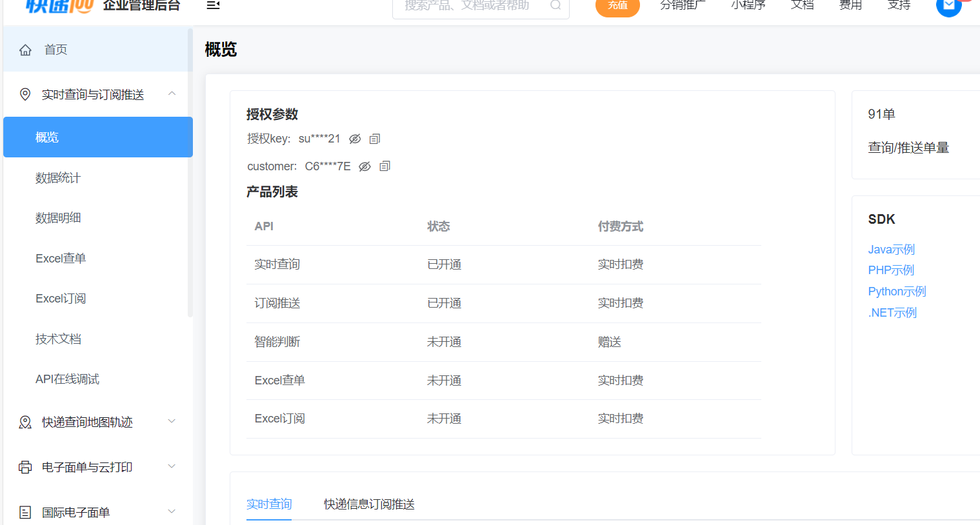980x525 pixels.
Task: Open the messages icon at top right
Action: coord(948,6)
